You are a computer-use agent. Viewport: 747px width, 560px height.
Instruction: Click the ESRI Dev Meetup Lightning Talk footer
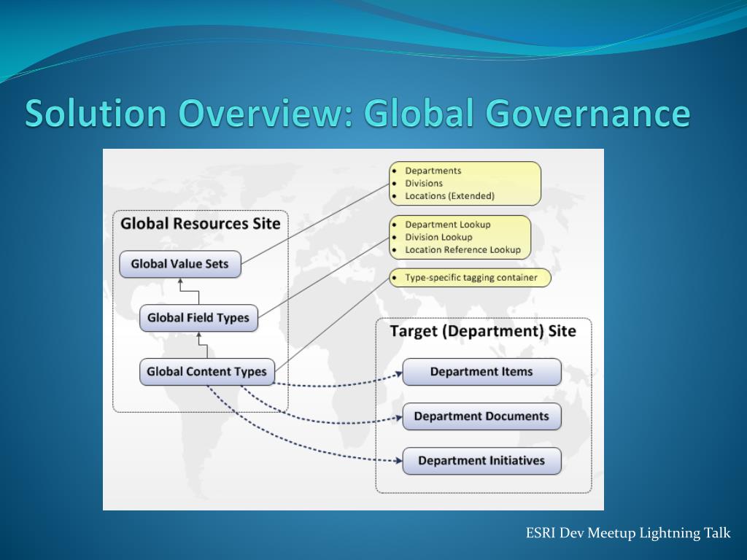point(628,533)
